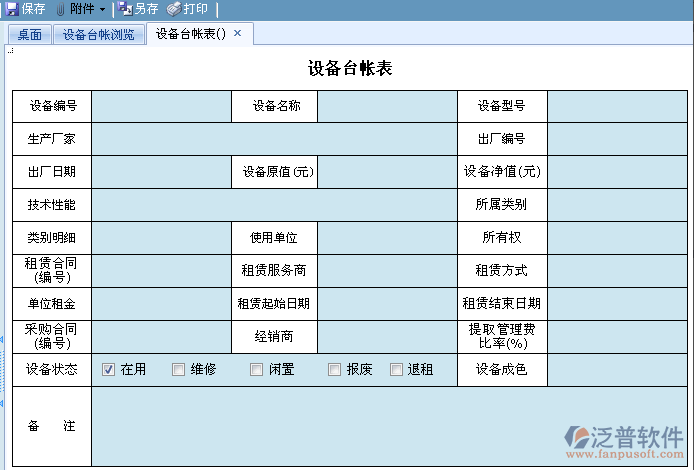The width and height of the screenshot is (694, 470).
Task: Check the 在用 status checkbox
Action: coord(108,369)
